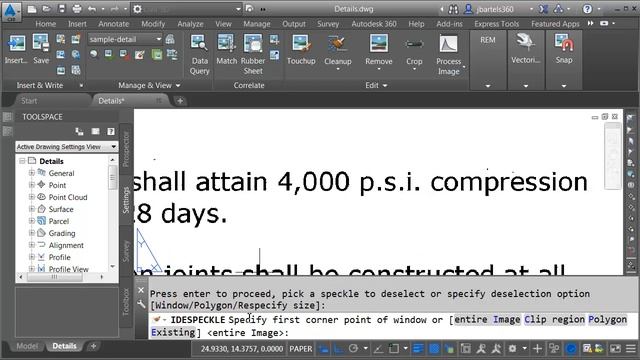Open the Express Tools tab
This screenshot has width=640, height=360.
496,24
